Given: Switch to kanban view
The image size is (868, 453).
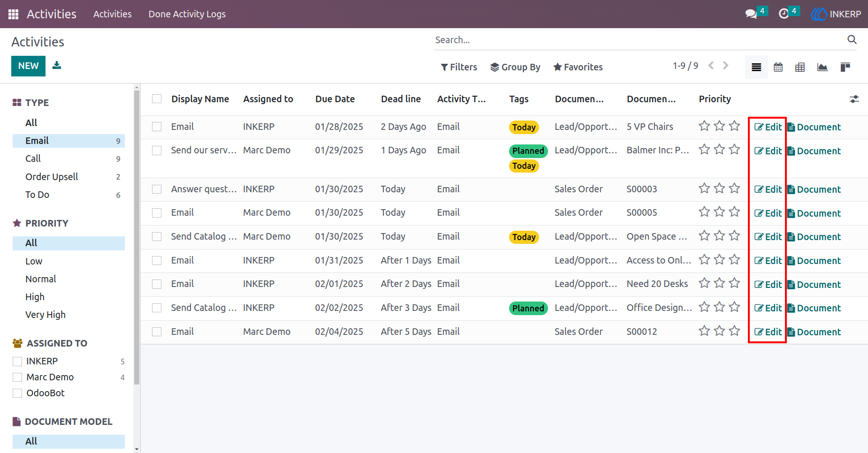Looking at the screenshot, I should click(845, 67).
